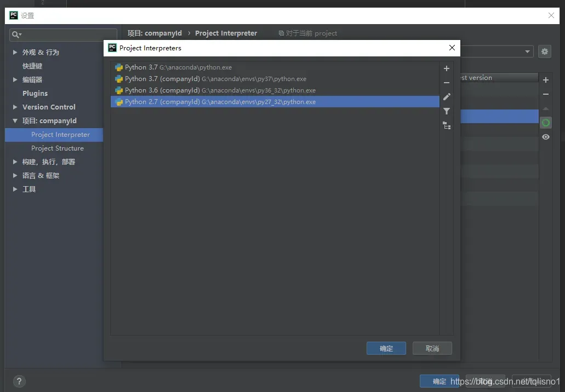Click the green Conda circle icon
Viewport: 565px width, 392px height.
pos(545,123)
